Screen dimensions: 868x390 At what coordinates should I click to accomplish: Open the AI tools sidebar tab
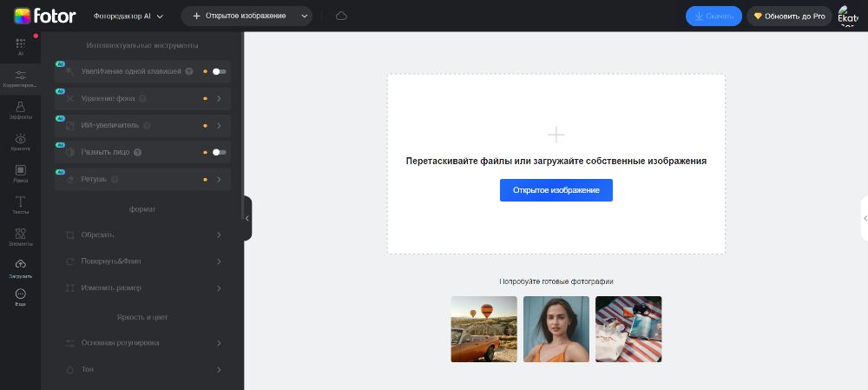[21, 47]
